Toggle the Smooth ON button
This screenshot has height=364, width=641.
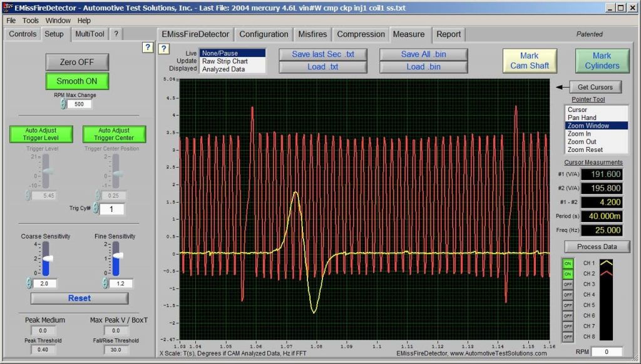coord(77,81)
